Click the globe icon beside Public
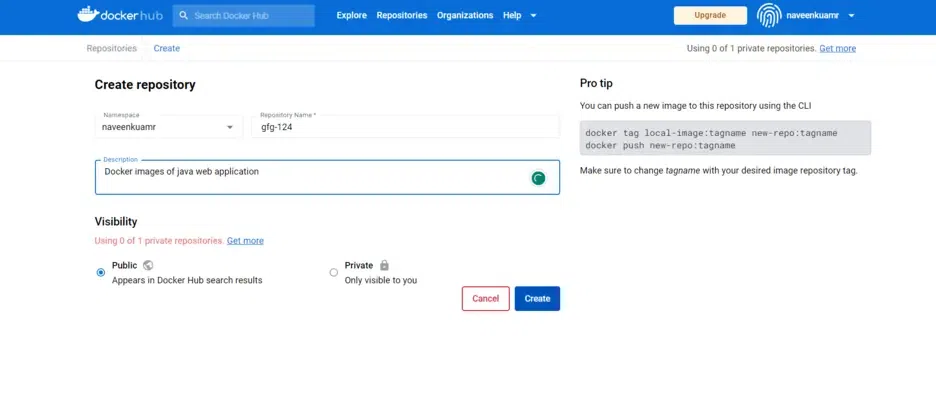The image size is (936, 400). (148, 265)
